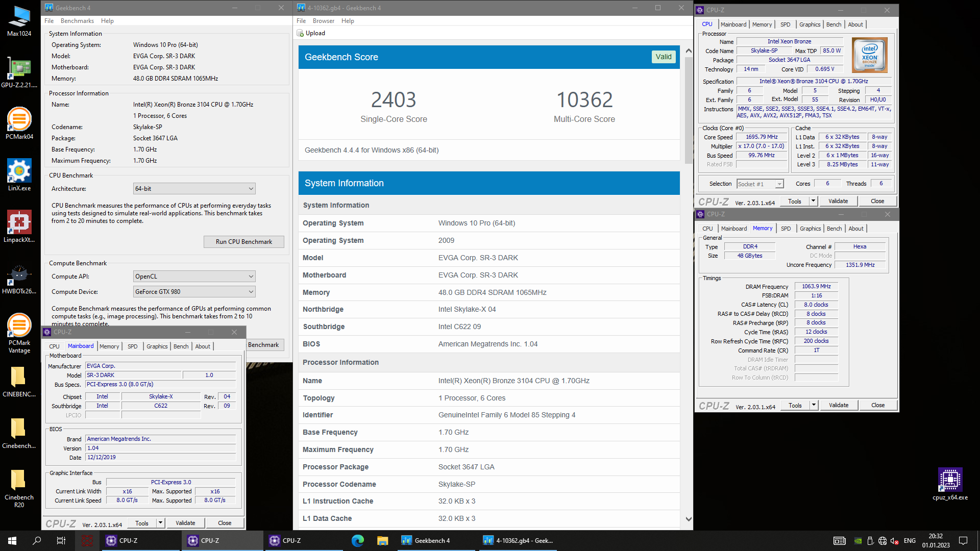Expand Tools arrow in the CPU-Z CPU window
Screen dimensions: 980x551
click(814, 201)
